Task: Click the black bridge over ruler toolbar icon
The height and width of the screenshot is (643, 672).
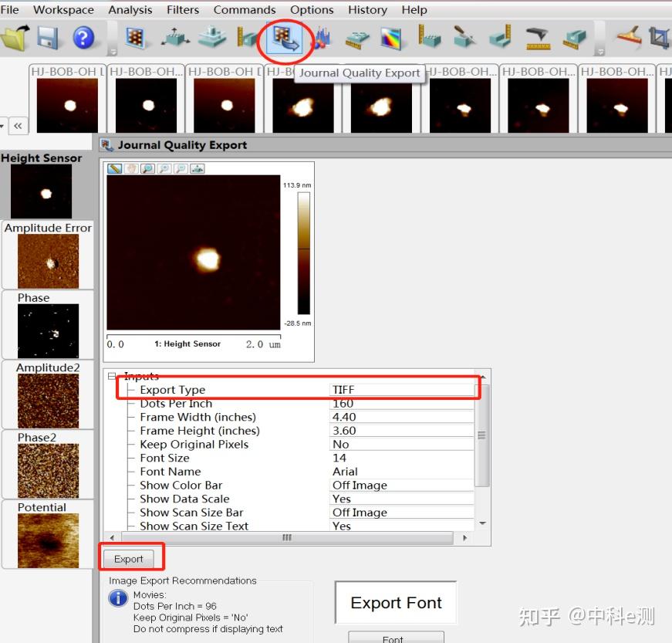Action: (x=538, y=39)
